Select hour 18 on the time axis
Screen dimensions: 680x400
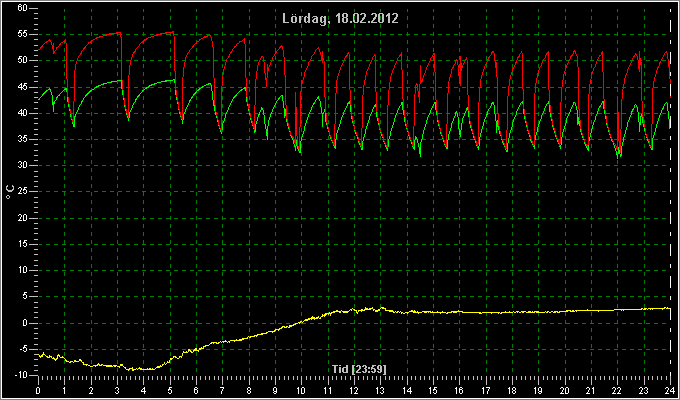[x=512, y=389]
